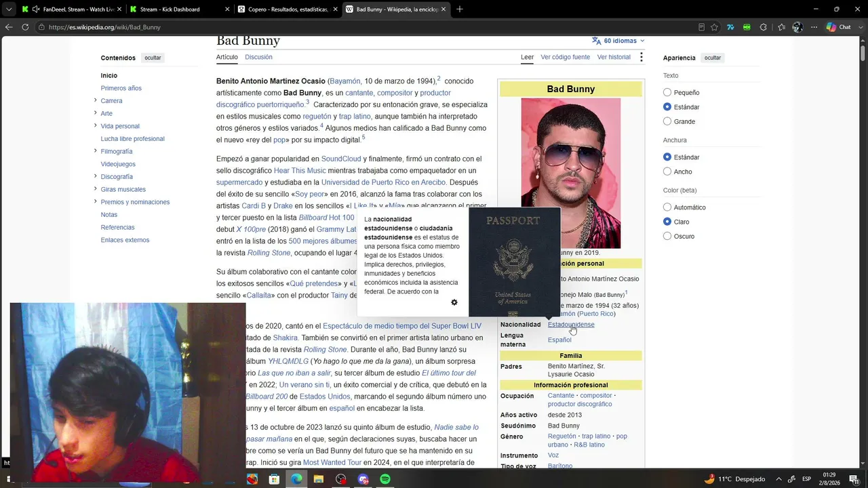
Task: Open Spotify from the taskbar
Action: point(385,479)
